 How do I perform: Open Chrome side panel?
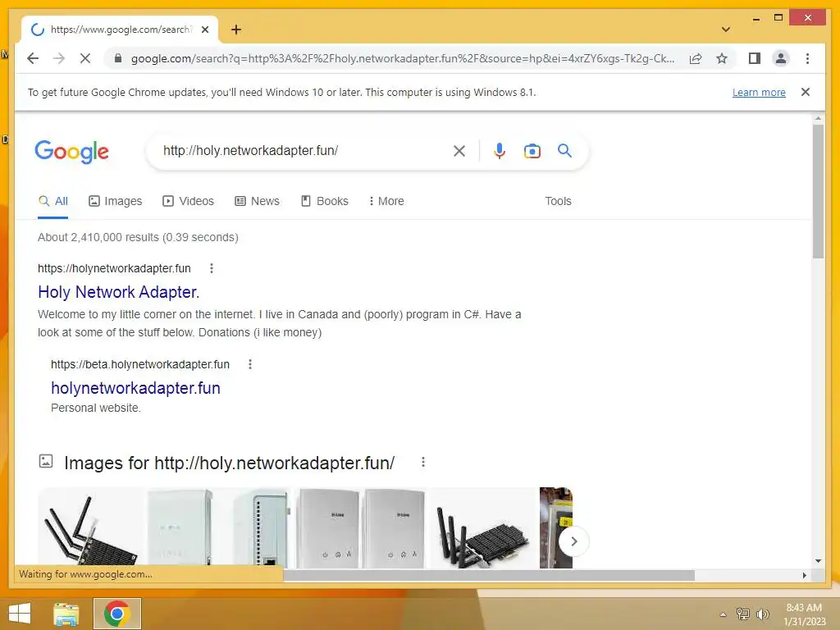pyautogui.click(x=755, y=58)
